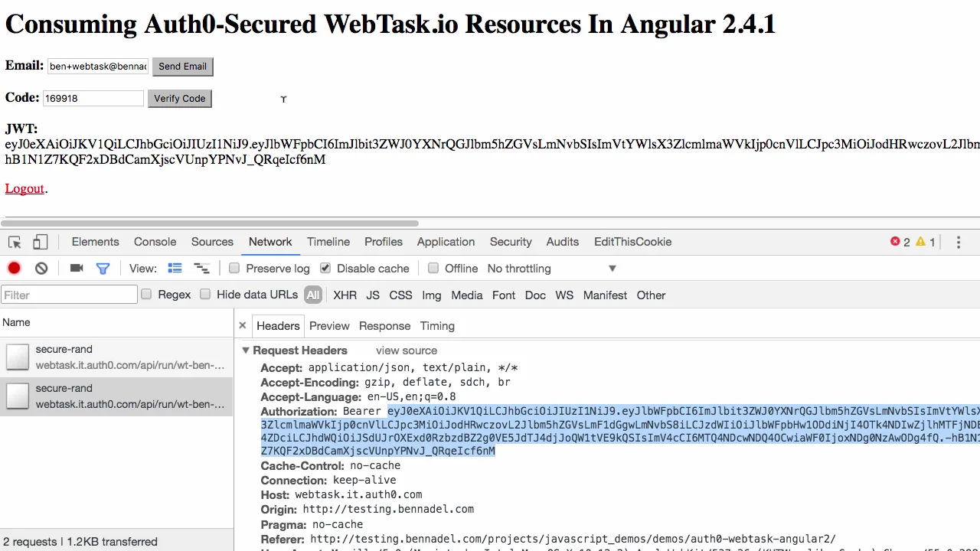The width and height of the screenshot is (980, 551).
Task: Show the request Headers tab
Action: (278, 325)
